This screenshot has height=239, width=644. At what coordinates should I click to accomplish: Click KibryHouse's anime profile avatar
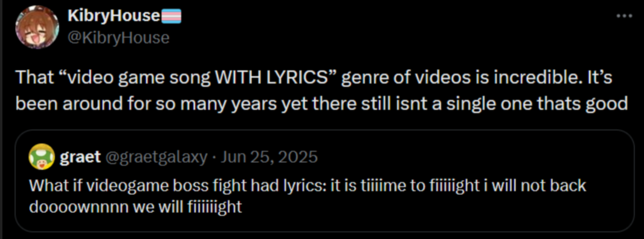[37, 27]
